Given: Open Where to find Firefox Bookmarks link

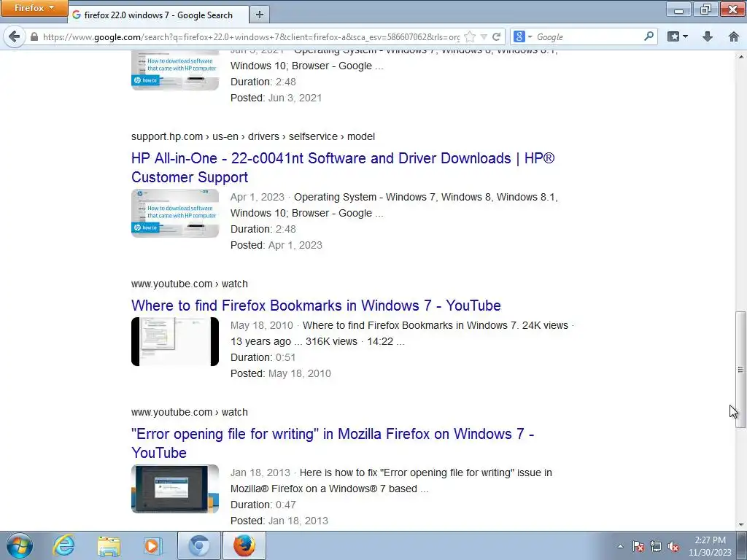Looking at the screenshot, I should click(316, 306).
